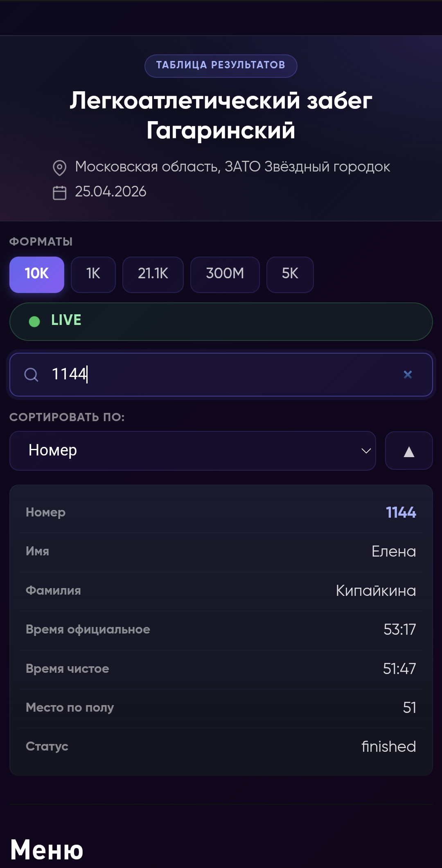Viewport: 442px width, 868px height.
Task: Expand the sort list using the chevron arrow
Action: pyautogui.click(x=366, y=451)
